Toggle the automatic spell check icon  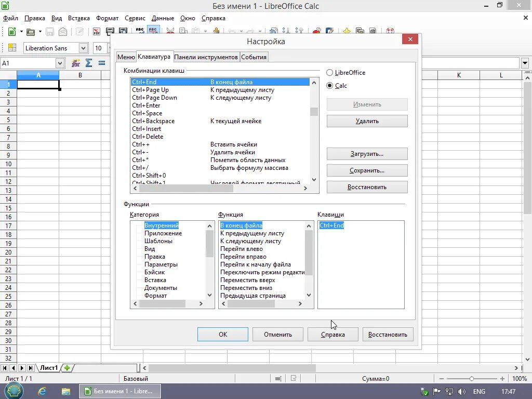[153, 30]
